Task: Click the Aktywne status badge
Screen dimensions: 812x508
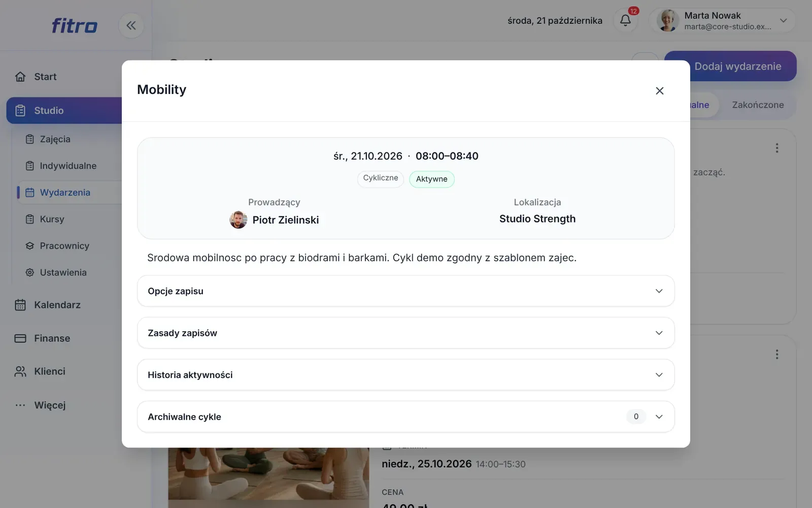Action: [432, 179]
